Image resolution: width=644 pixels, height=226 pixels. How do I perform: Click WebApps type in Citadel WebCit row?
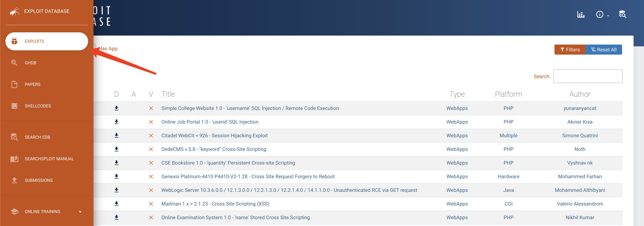click(457, 135)
